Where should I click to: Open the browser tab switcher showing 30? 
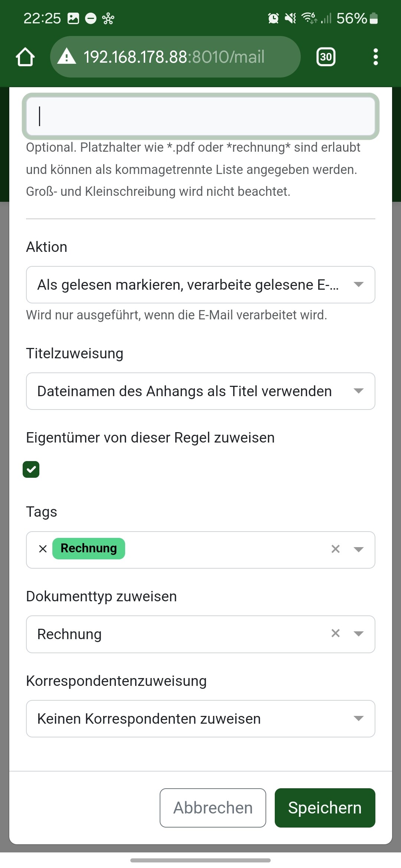coord(326,57)
